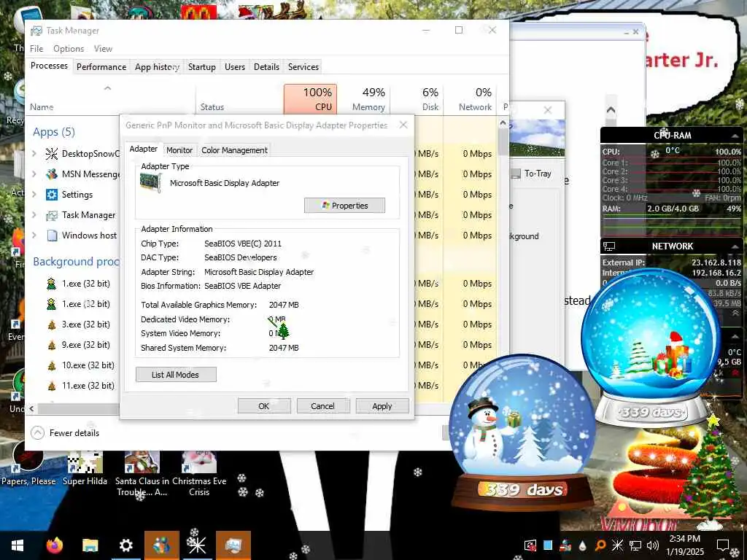Click the To-Tray button
This screenshot has width=747, height=560.
[531, 174]
